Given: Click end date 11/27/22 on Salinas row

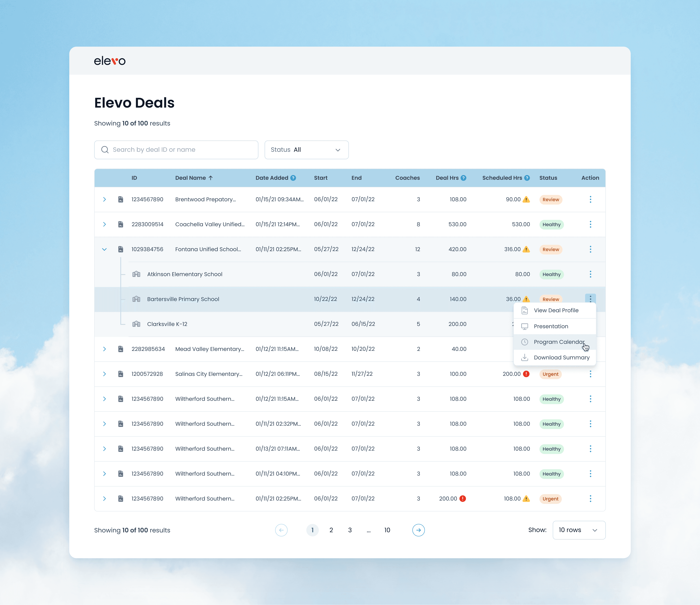Looking at the screenshot, I should click(x=362, y=374).
